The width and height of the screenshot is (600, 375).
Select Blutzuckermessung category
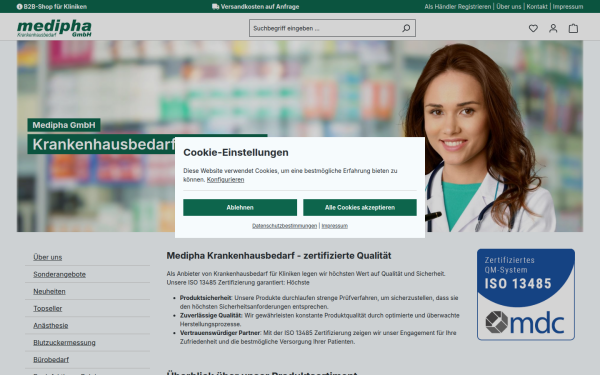64,342
